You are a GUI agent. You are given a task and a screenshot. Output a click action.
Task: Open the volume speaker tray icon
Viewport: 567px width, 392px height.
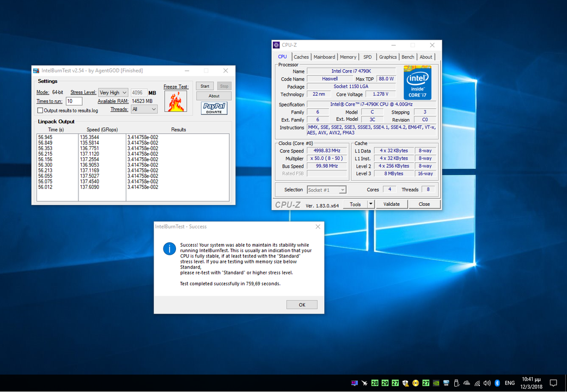[487, 383]
